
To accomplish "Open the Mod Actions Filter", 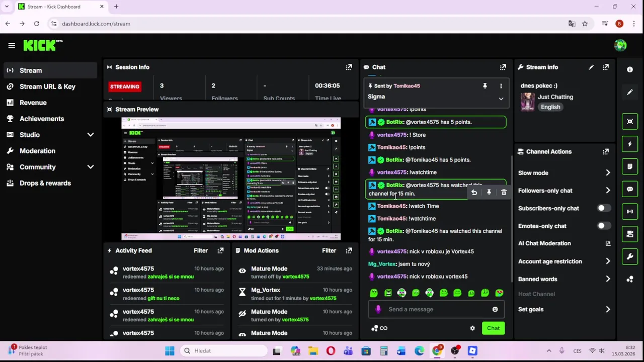I will tap(329, 250).
